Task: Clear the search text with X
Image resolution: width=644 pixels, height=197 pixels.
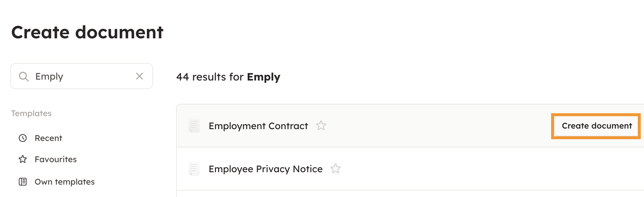Action: tap(139, 76)
